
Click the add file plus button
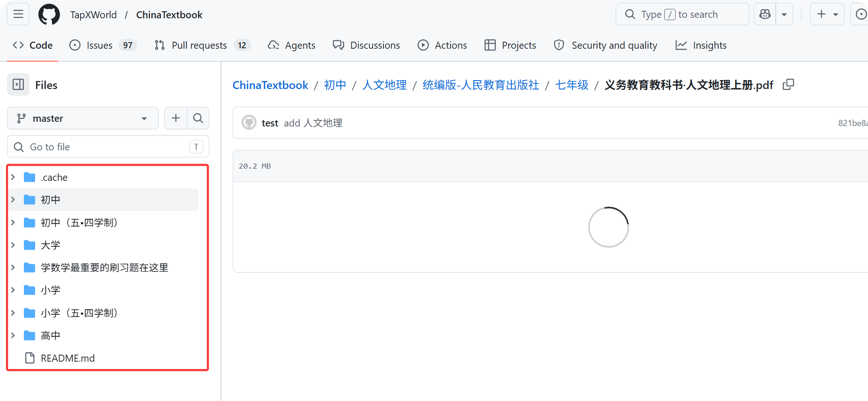[176, 118]
